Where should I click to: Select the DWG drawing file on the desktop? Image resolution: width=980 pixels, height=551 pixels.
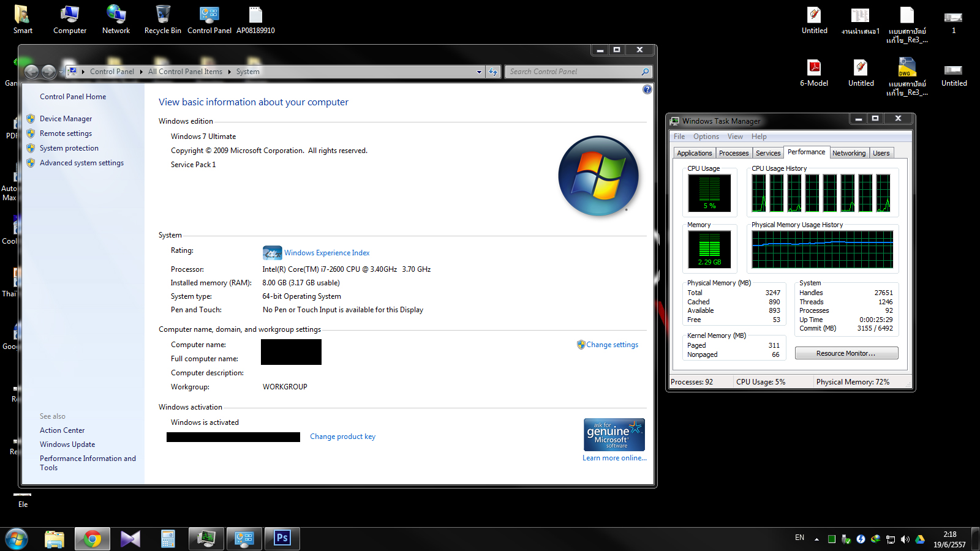click(x=907, y=77)
